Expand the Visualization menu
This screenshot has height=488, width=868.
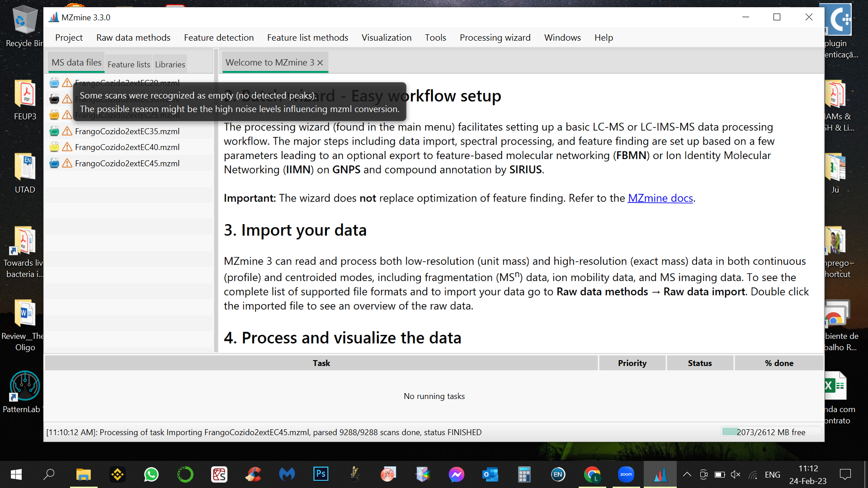(386, 38)
